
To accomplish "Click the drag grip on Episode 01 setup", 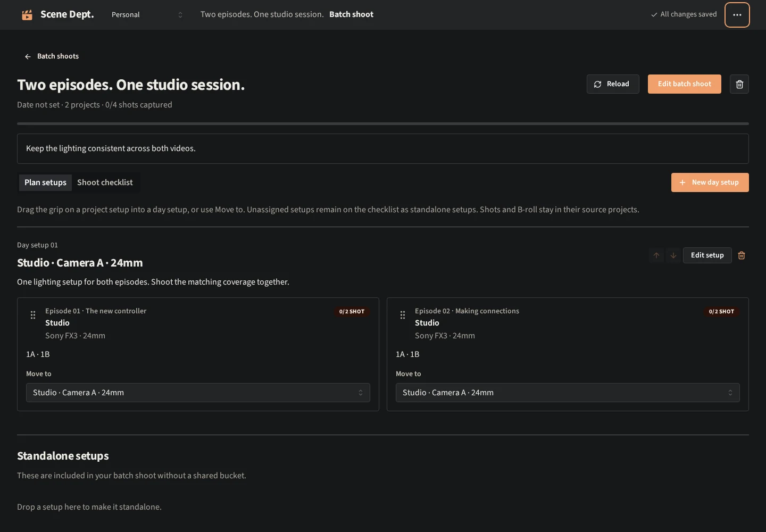I will 33,315.
